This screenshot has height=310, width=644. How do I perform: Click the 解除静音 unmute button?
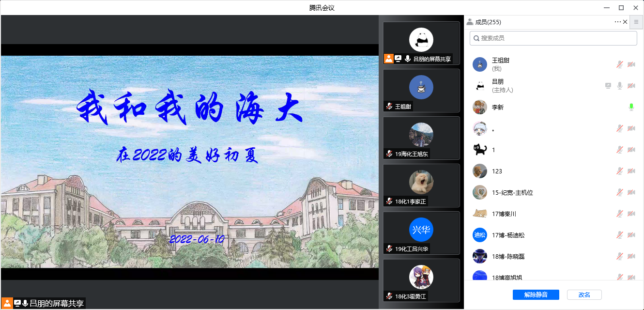(536, 294)
